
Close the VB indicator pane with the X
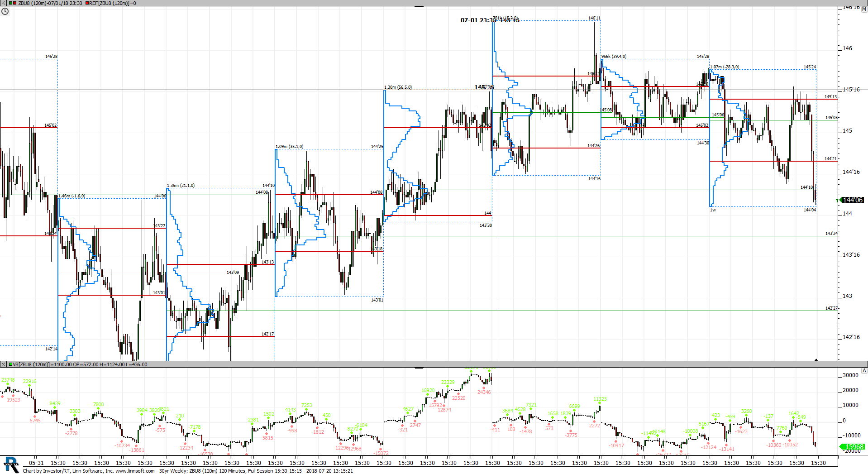tap(4, 364)
